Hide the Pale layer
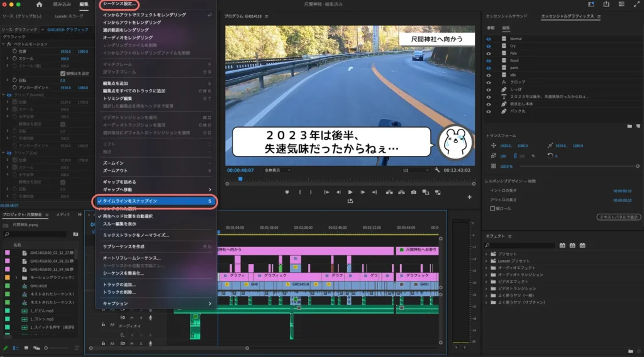This screenshot has height=357, width=644. click(488, 53)
